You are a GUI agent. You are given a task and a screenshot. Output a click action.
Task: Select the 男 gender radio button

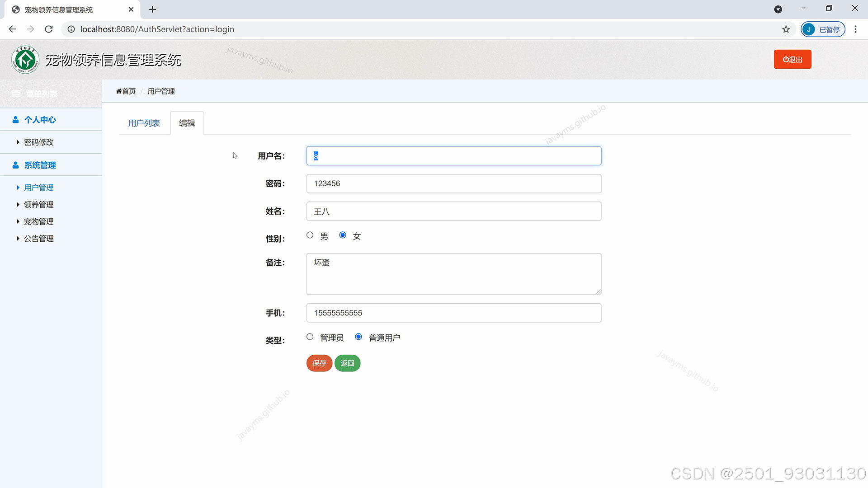point(310,235)
